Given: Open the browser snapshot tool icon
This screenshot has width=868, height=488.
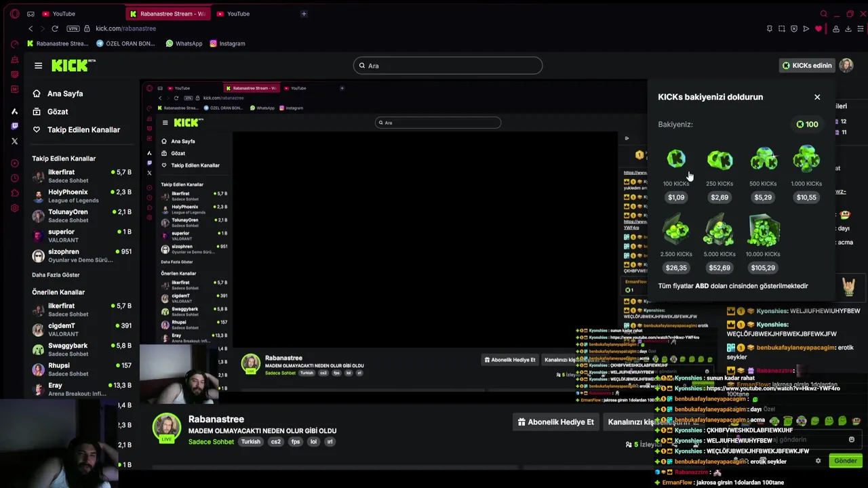Looking at the screenshot, I should (x=782, y=28).
